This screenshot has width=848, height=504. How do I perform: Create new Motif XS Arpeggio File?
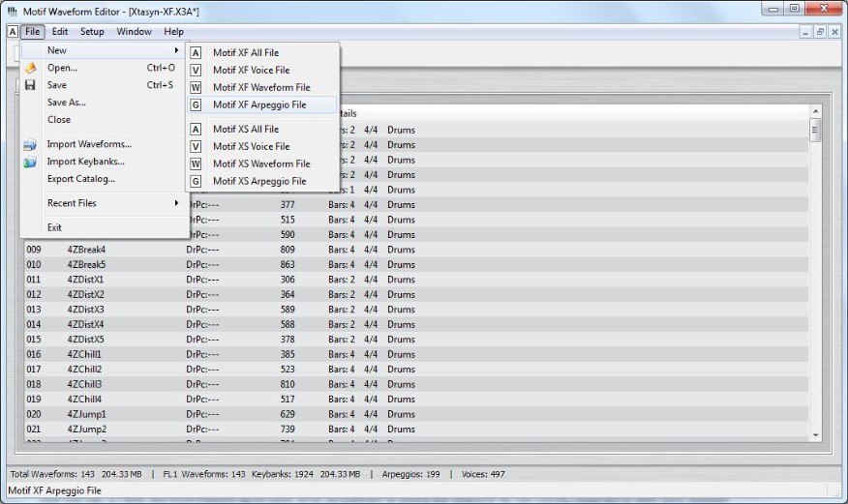(x=262, y=181)
